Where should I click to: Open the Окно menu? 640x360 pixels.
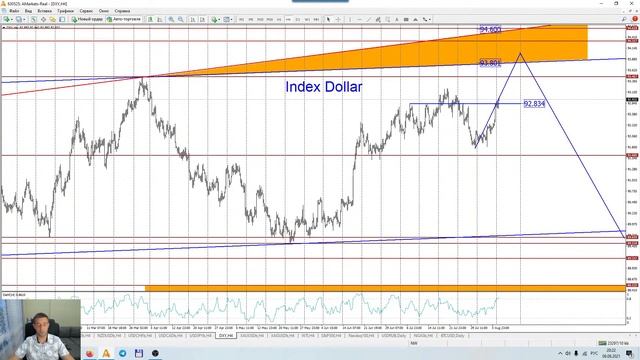coord(104,11)
